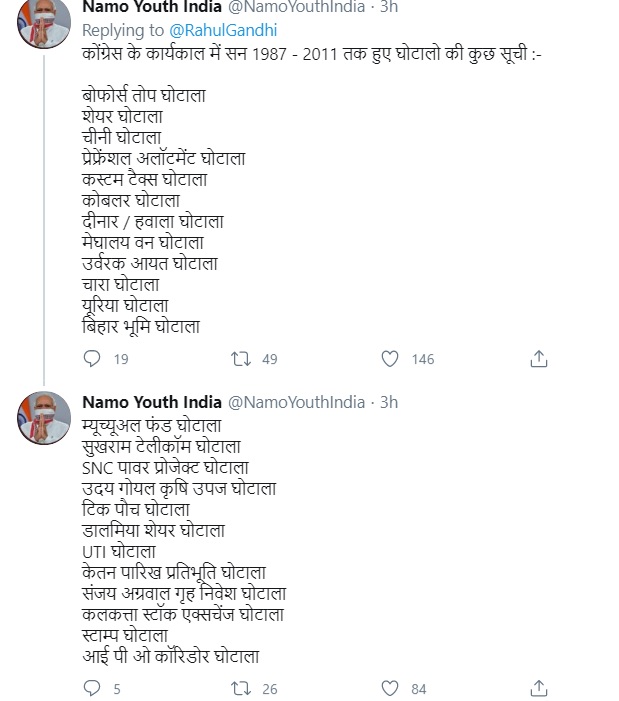Like the first tweet with 146 likes

390,359
